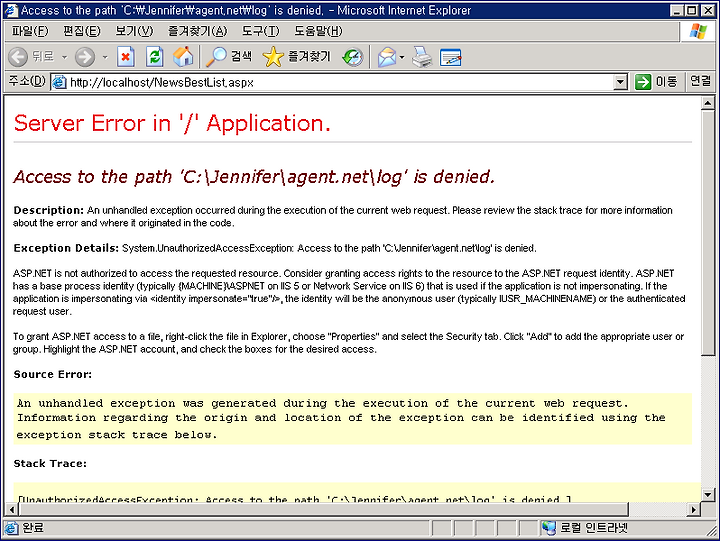Stop page loading with the red X icon
Image resolution: width=720 pixels, height=541 pixels.
(x=125, y=57)
